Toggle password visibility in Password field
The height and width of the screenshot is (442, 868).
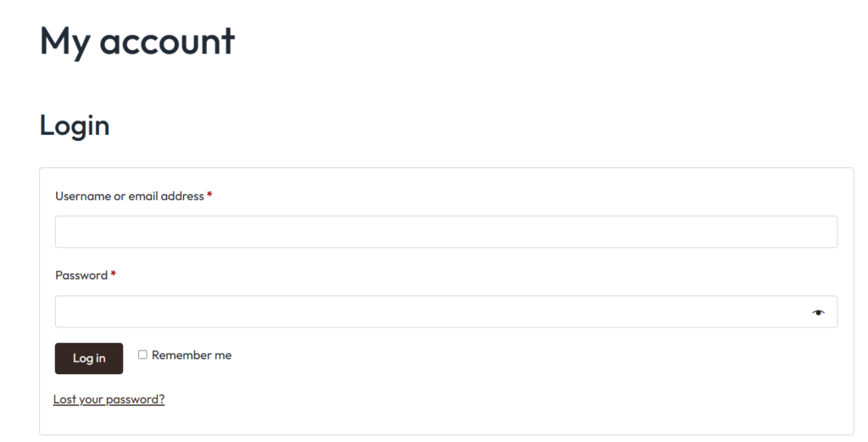[817, 312]
